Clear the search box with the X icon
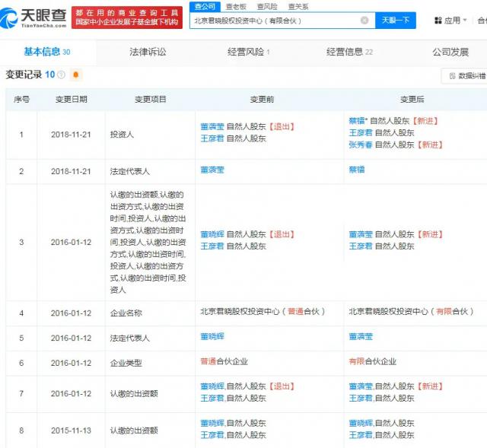This screenshot has height=448, width=487. click(364, 21)
